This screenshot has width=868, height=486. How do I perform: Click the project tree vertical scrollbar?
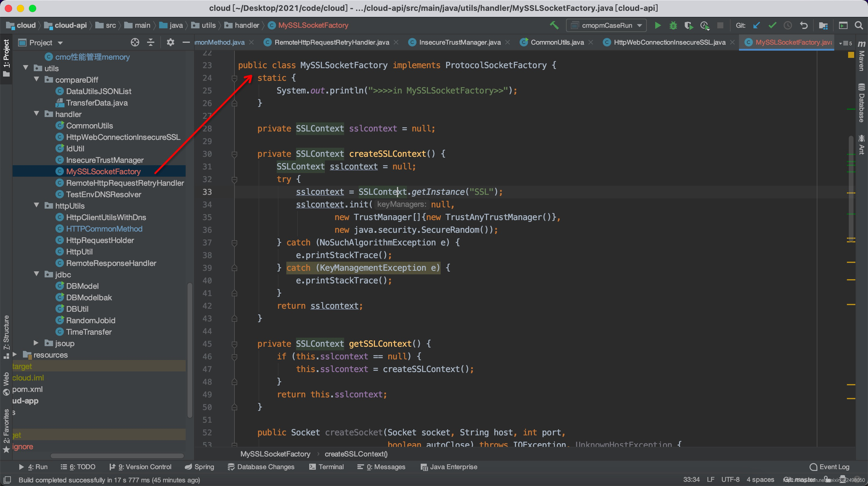(x=190, y=351)
